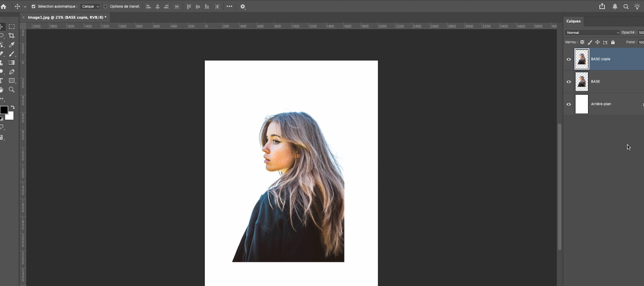Hide the BASE copie layer
The image size is (644, 286).
[568, 59]
